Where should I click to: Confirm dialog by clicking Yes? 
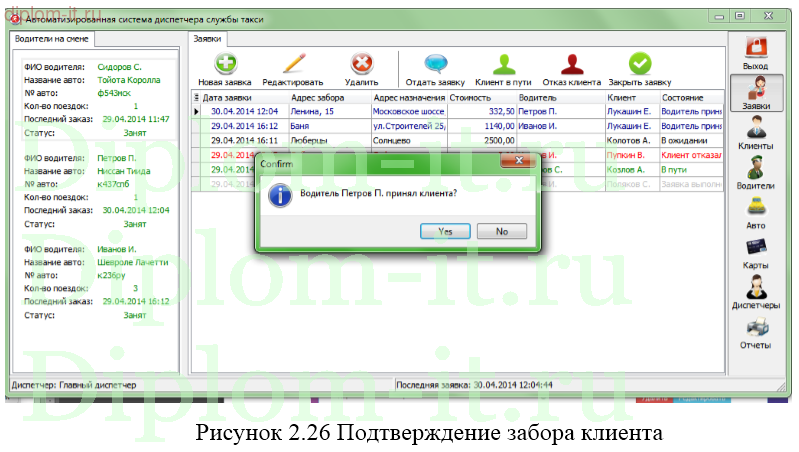(x=446, y=231)
